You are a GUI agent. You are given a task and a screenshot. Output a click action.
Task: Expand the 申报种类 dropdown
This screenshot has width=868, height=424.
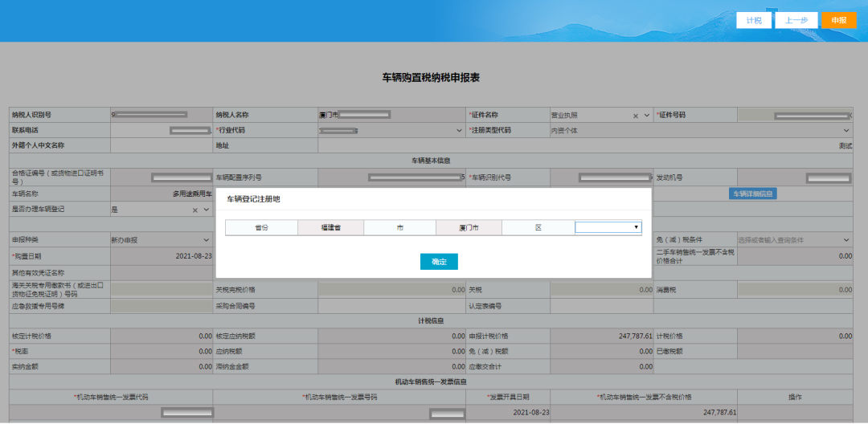coord(206,240)
